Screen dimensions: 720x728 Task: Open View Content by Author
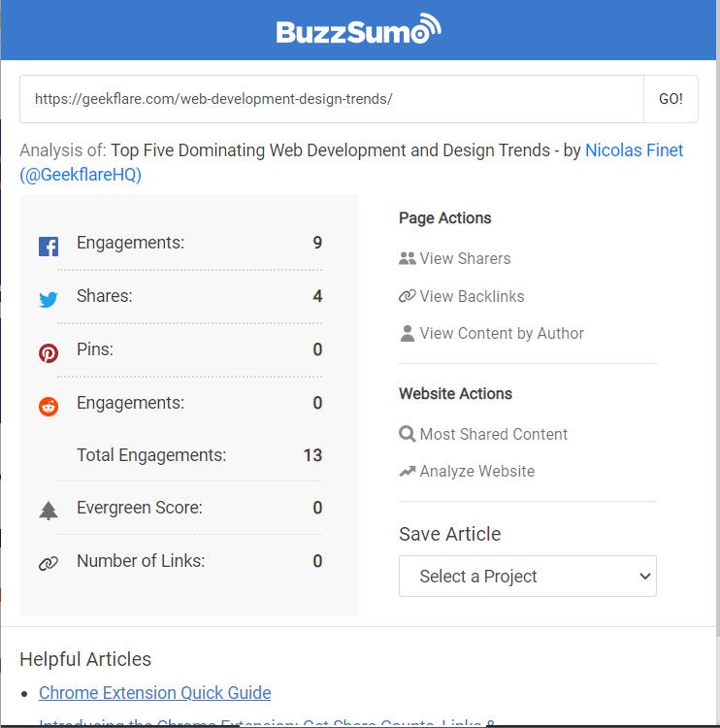(x=501, y=333)
